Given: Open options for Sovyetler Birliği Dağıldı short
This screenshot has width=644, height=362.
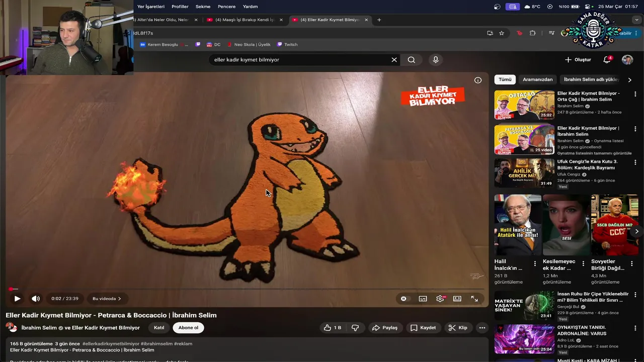Looking at the screenshot, I should click(x=631, y=263).
